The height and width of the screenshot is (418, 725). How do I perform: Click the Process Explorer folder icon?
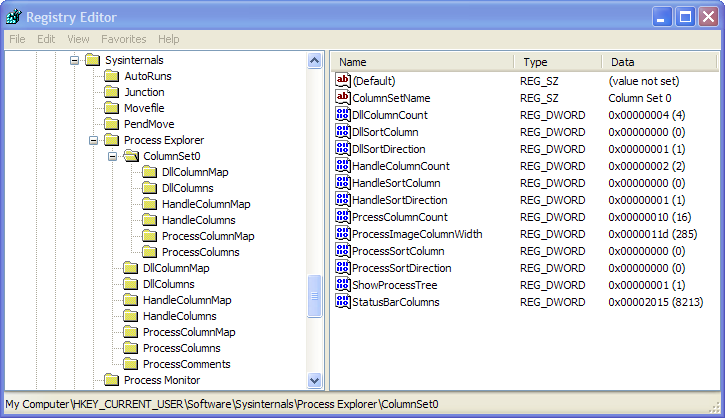click(111, 140)
